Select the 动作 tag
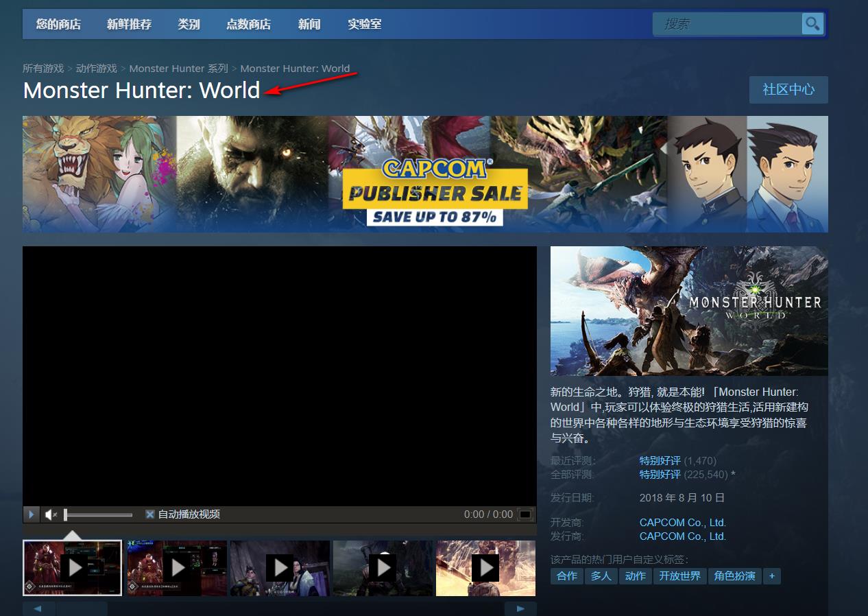 coord(636,576)
